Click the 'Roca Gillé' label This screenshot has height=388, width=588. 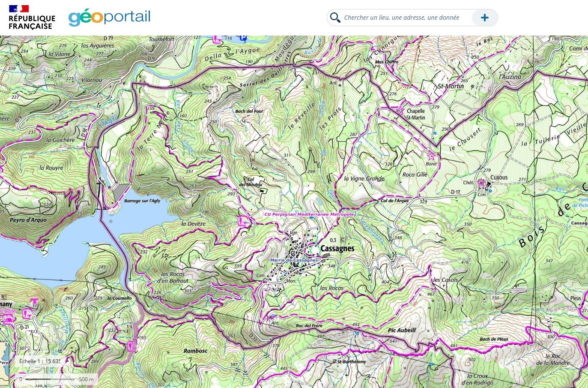(x=415, y=174)
